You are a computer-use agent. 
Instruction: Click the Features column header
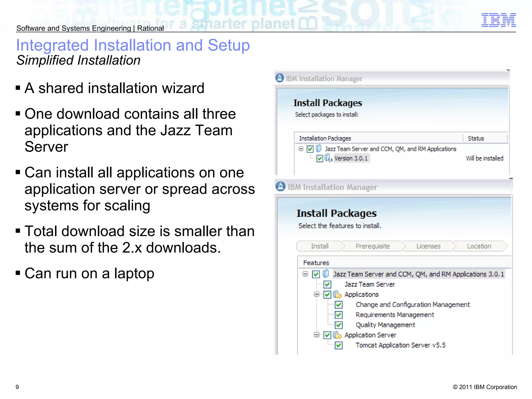(x=404, y=263)
